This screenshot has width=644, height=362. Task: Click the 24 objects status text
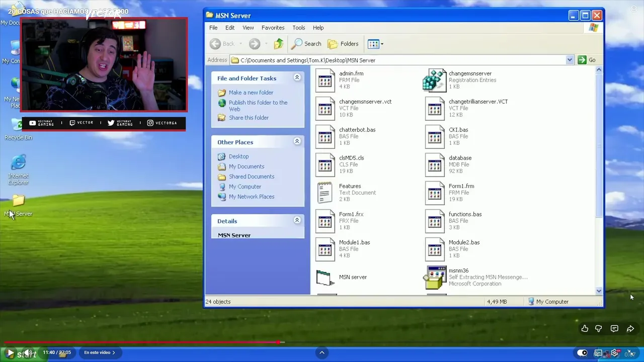pos(218,302)
